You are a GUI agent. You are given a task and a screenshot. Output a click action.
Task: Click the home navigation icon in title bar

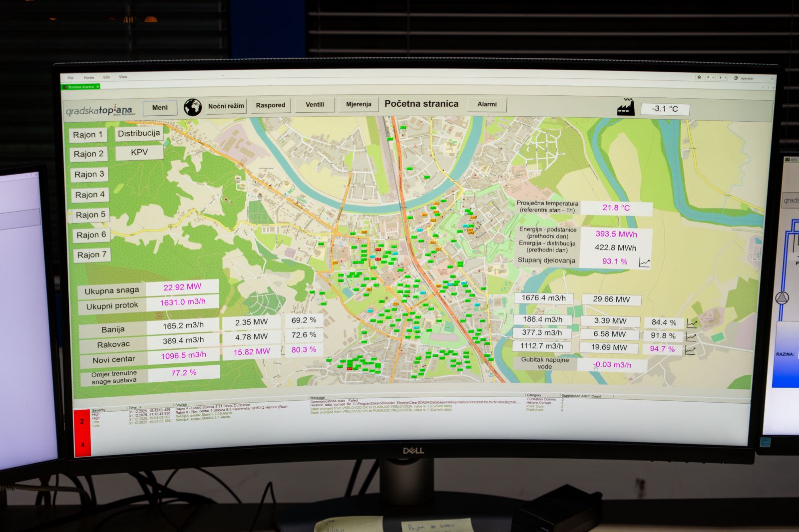pyautogui.click(x=699, y=77)
